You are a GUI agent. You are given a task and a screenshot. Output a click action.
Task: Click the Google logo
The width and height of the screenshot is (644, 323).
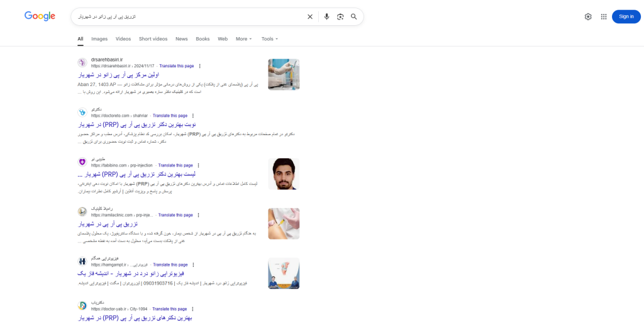click(x=40, y=16)
